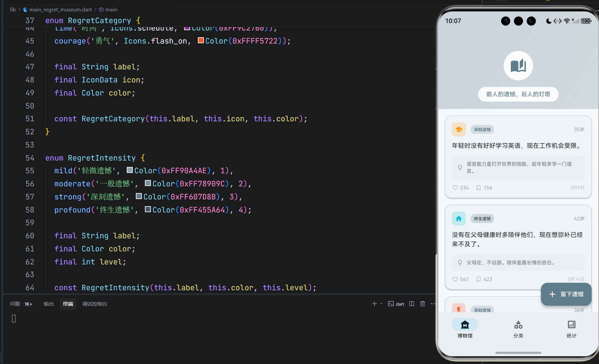Screen dimensions: 599x364
Task: Add a new terminal with plus icon
Action: click(x=374, y=304)
